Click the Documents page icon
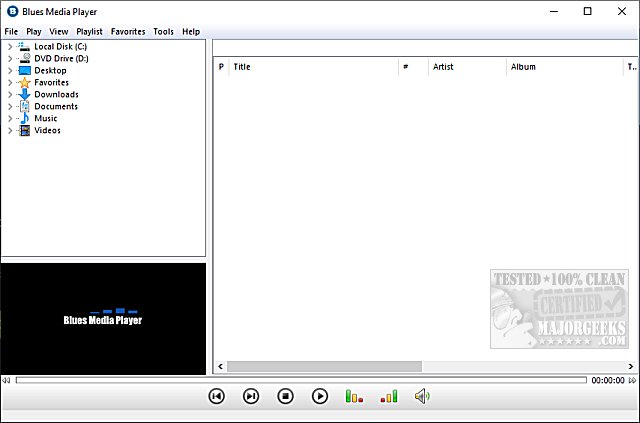The width and height of the screenshot is (640, 423). coord(24,106)
